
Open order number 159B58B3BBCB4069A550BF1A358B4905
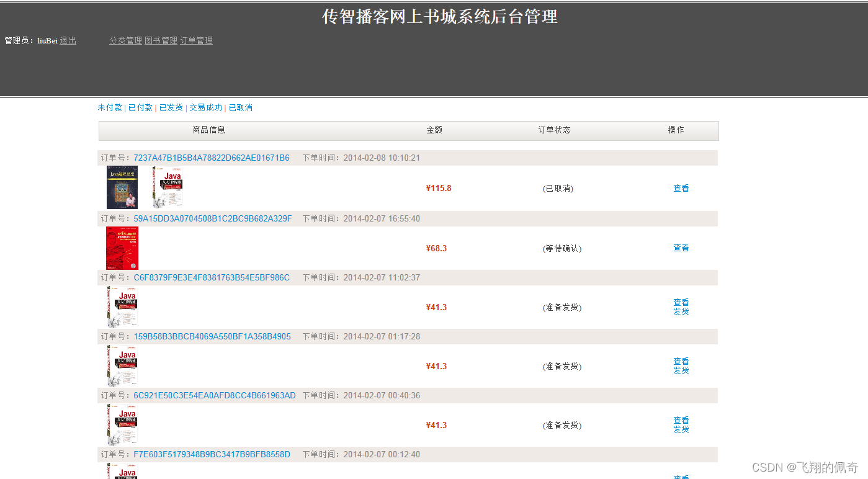coord(212,336)
